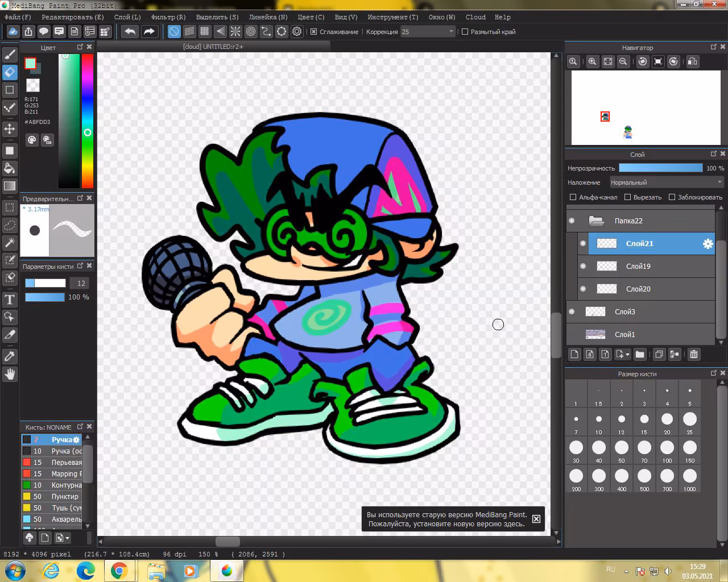Select the Lasso selection tool

(x=10, y=225)
